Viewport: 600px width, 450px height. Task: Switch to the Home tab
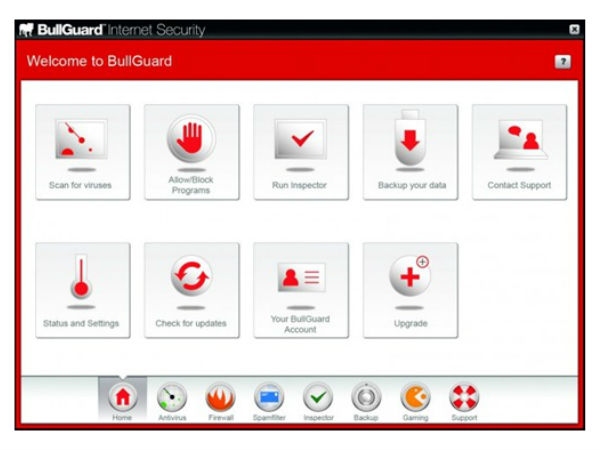tap(122, 400)
